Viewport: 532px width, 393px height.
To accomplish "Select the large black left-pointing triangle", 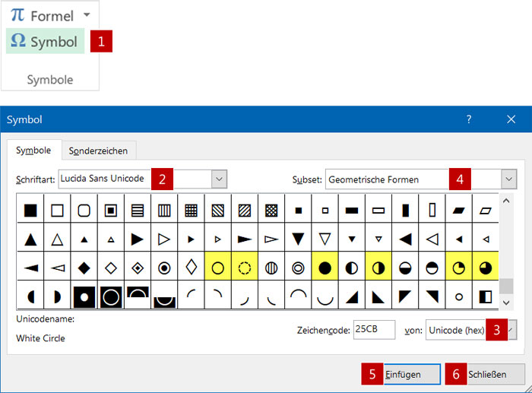I will [405, 239].
